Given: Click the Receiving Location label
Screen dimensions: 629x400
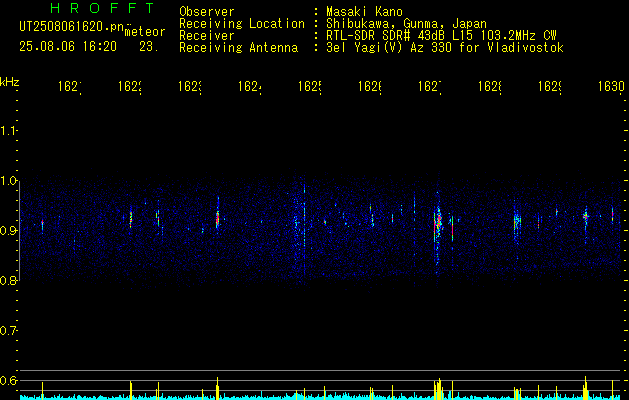Looking at the screenshot, I should pos(242,24).
